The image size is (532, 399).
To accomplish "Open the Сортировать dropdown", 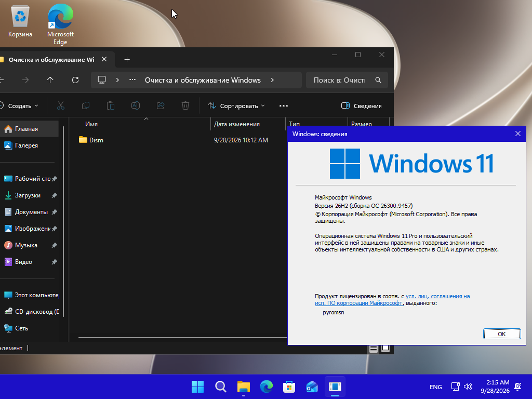I will coord(236,106).
